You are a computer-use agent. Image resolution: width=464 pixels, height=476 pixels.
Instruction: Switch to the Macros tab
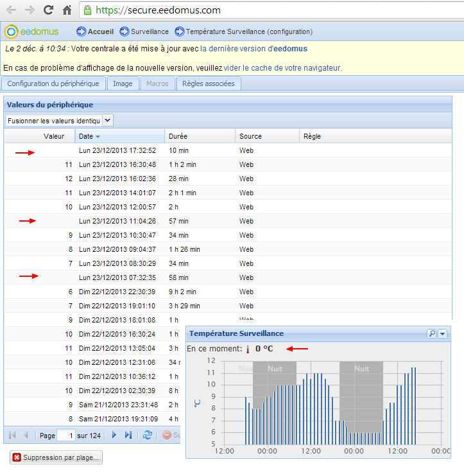[x=157, y=84]
